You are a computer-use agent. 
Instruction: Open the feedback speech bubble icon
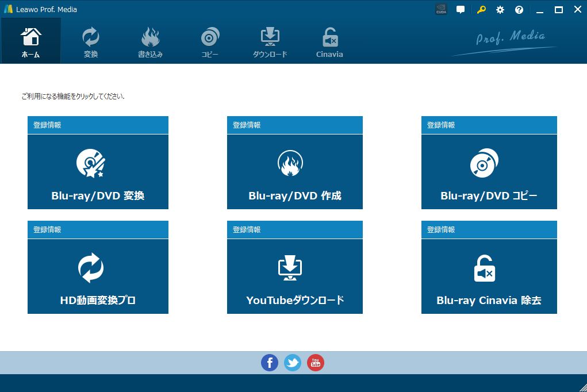tap(461, 10)
